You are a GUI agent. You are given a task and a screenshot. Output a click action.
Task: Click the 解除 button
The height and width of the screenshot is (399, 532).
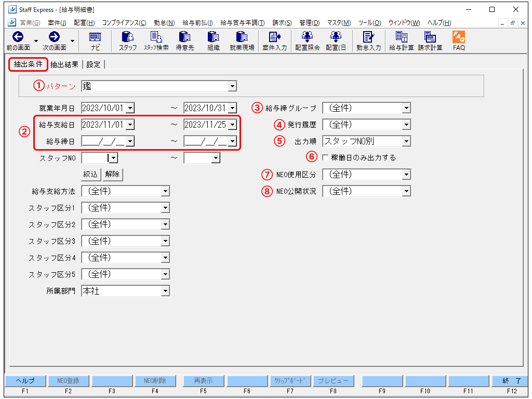(x=112, y=175)
